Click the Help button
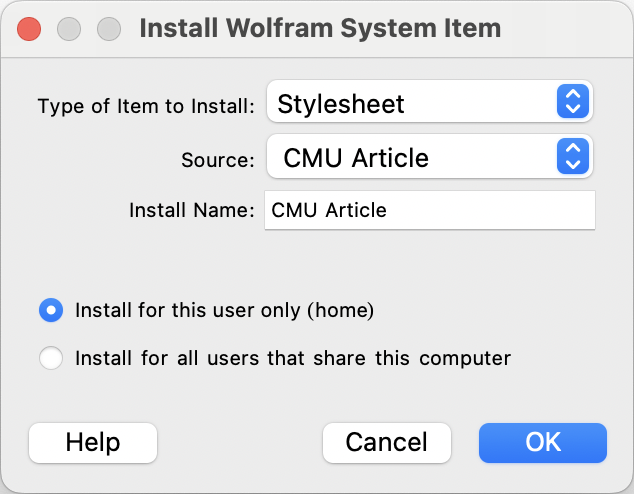Screen dimensions: 634x494 coord(93,443)
